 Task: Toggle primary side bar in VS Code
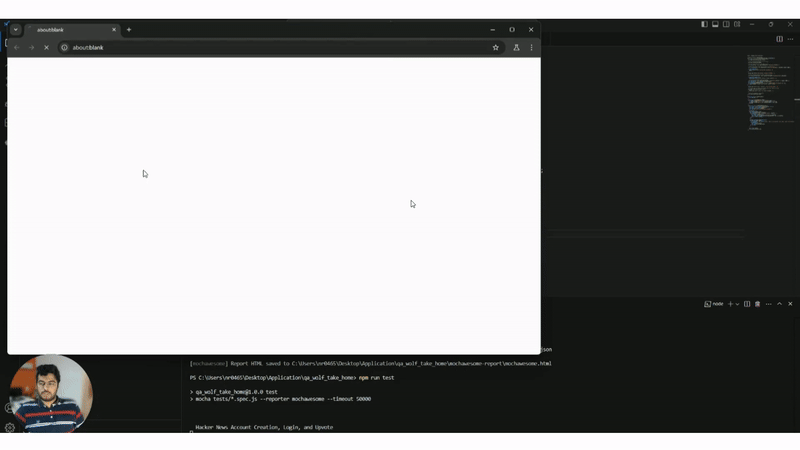coord(704,24)
